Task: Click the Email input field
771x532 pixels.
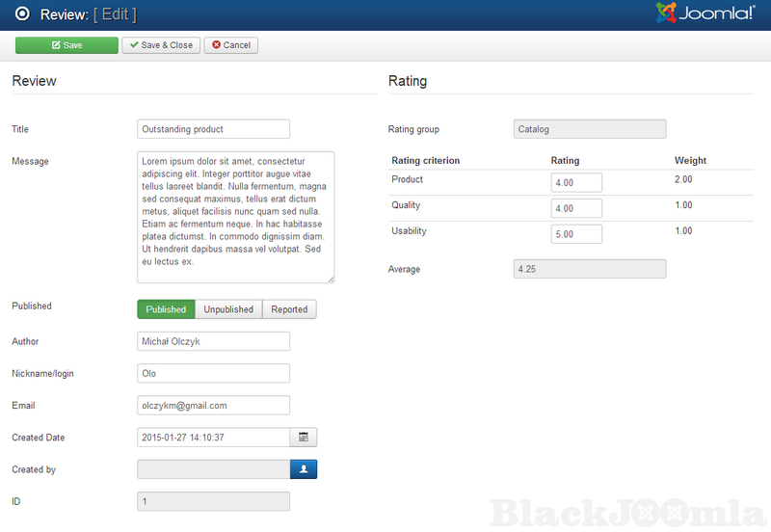Action: point(213,406)
